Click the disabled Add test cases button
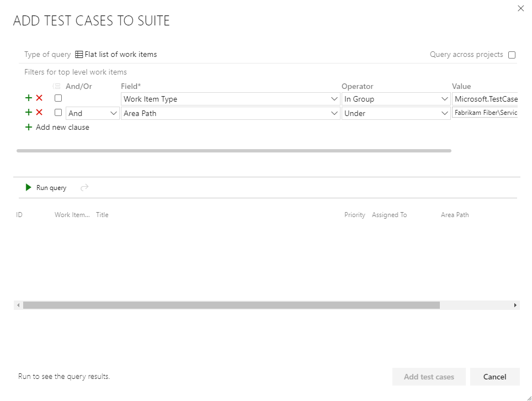Image resolution: width=532 pixels, height=401 pixels. click(x=429, y=377)
